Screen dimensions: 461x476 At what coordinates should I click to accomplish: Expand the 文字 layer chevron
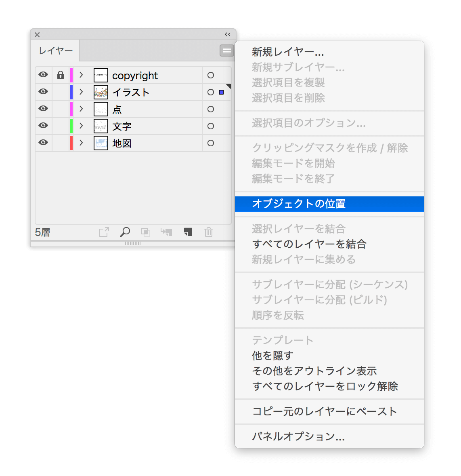[x=81, y=126]
